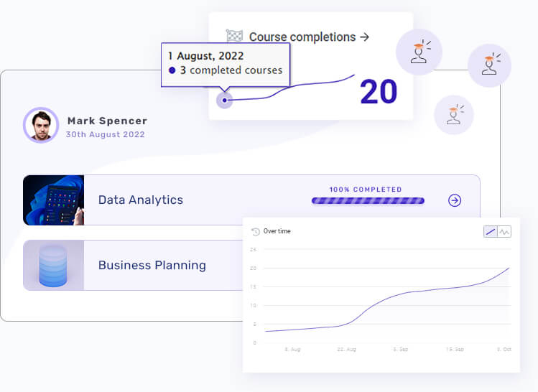Click the 30th August 2022 date text
Image resolution: width=538 pixels, height=392 pixels.
[105, 134]
